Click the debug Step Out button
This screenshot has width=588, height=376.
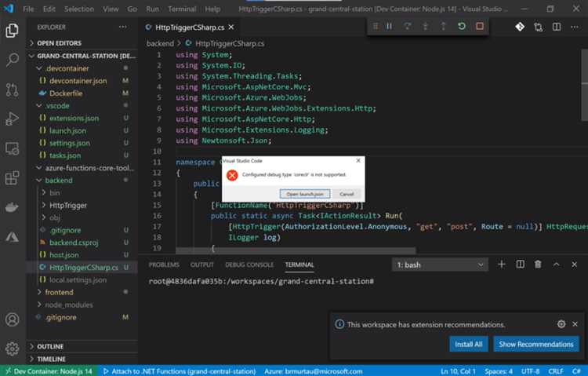tap(443, 26)
